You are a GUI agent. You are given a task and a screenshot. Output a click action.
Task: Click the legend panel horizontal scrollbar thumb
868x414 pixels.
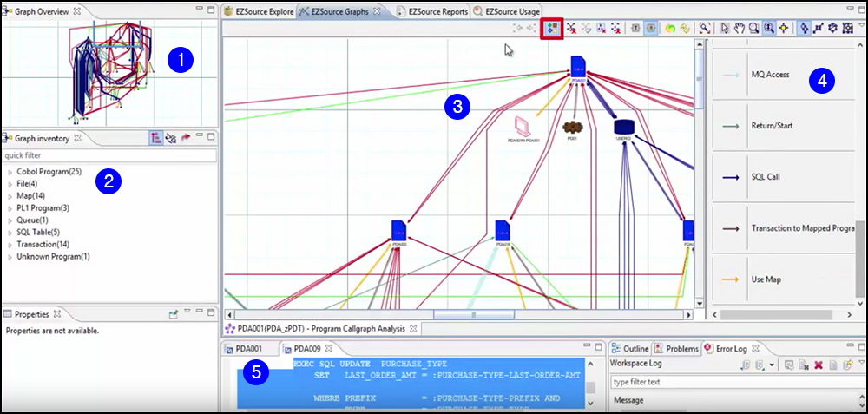[776, 314]
